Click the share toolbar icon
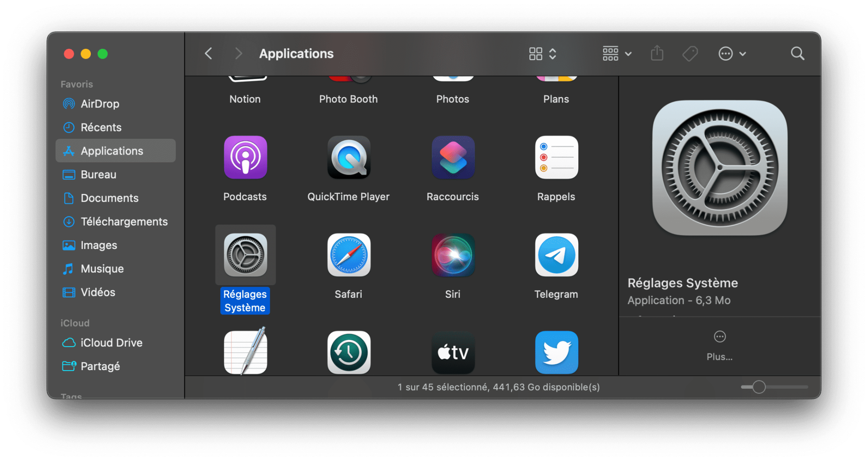Screen dimensions: 868x461 (x=657, y=53)
